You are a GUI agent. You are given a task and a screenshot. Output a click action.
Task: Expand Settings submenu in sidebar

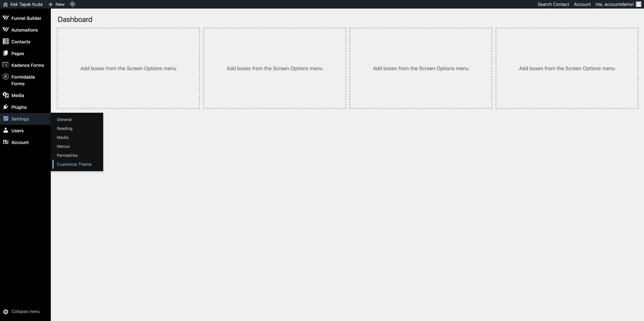pos(20,119)
